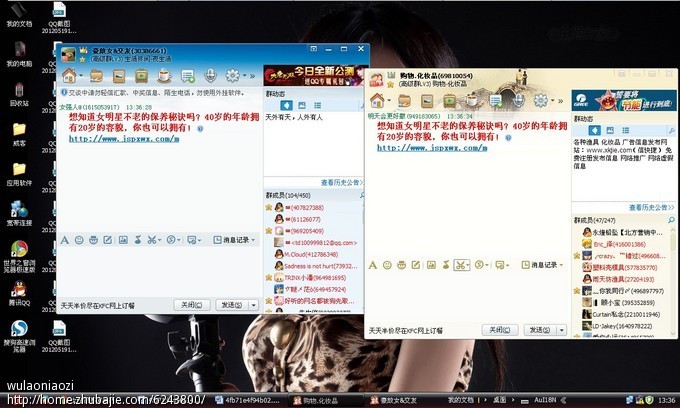Open 回收站 recycle bin desktop icon
680x408 pixels.
19,94
